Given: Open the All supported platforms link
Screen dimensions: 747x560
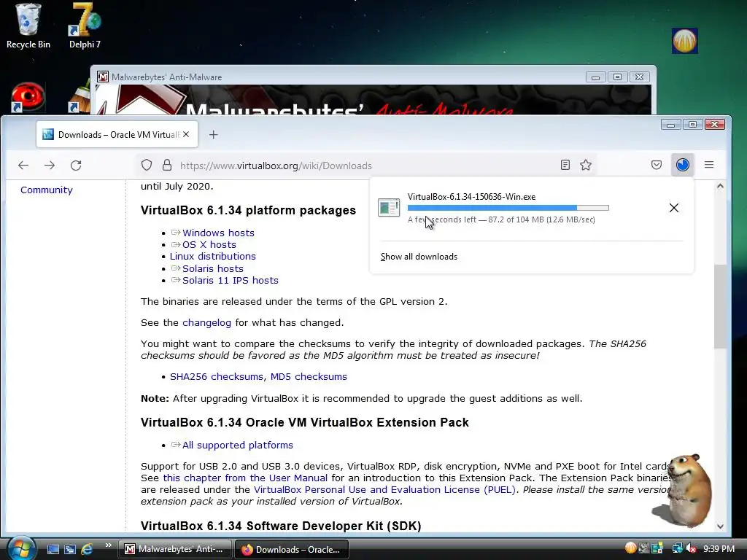Looking at the screenshot, I should click(x=238, y=445).
